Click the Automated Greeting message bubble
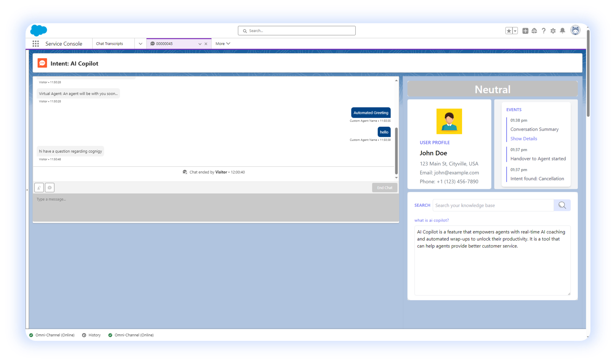This screenshot has height=364, width=616. (x=371, y=113)
